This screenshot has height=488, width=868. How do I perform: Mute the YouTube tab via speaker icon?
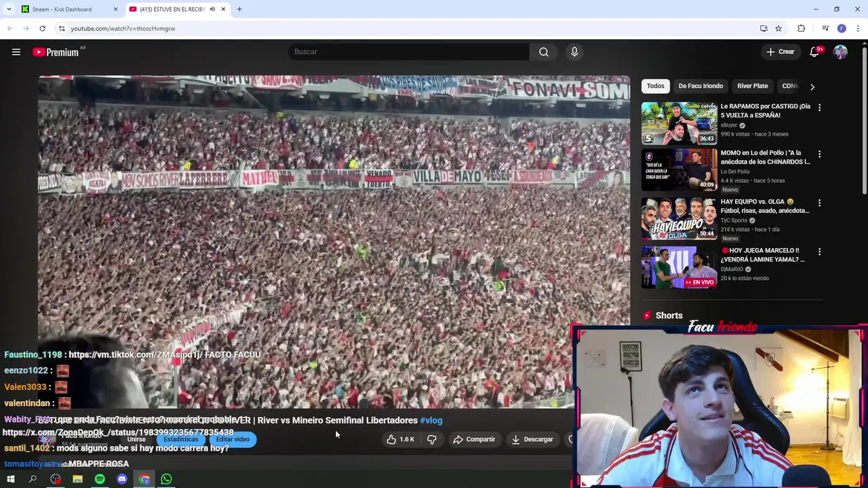pyautogui.click(x=212, y=9)
